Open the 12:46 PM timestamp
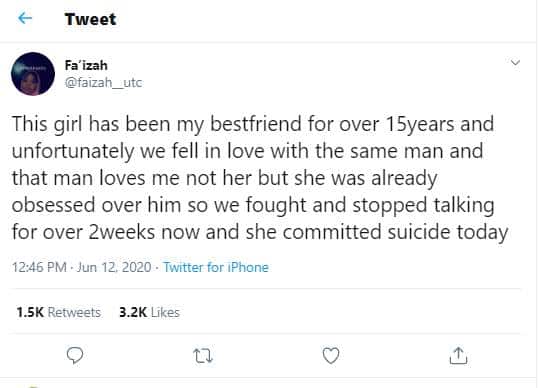Screen dimensions: 542x388 39,267
